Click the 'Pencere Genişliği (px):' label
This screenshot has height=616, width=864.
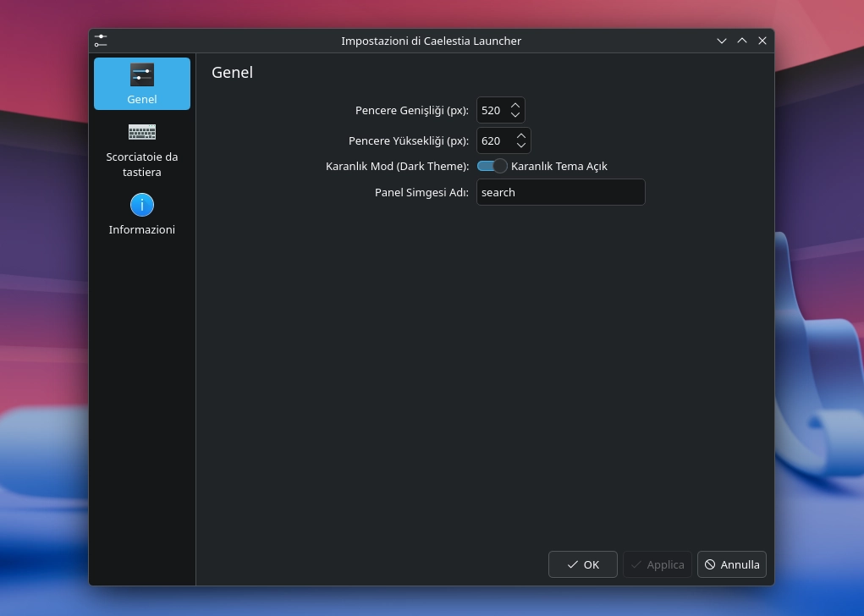point(411,110)
